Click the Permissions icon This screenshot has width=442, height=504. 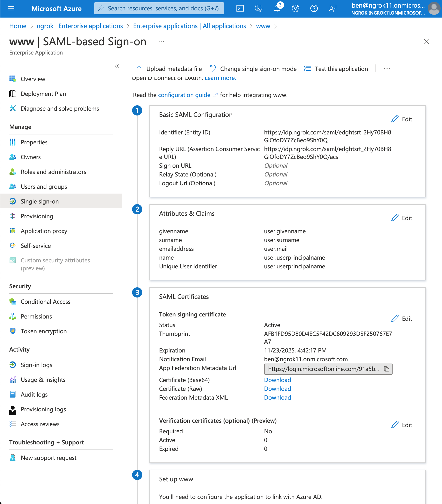[x=12, y=316]
